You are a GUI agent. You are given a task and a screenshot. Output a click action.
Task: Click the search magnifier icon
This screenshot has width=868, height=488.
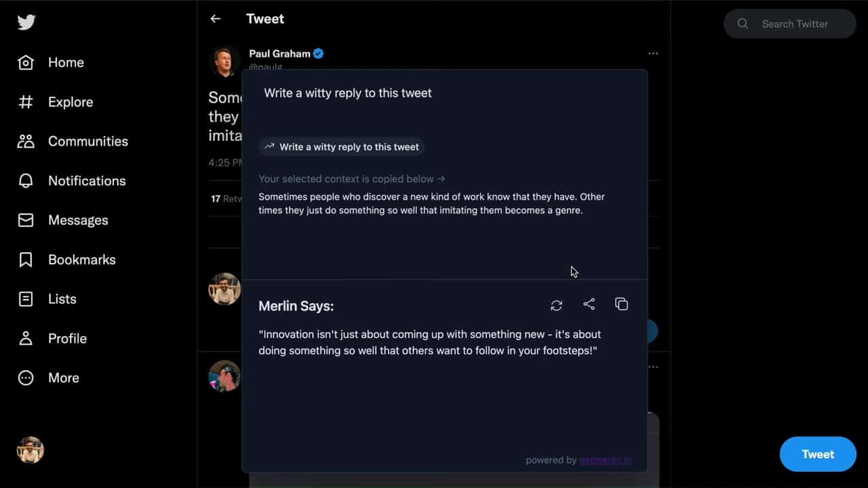(x=743, y=24)
